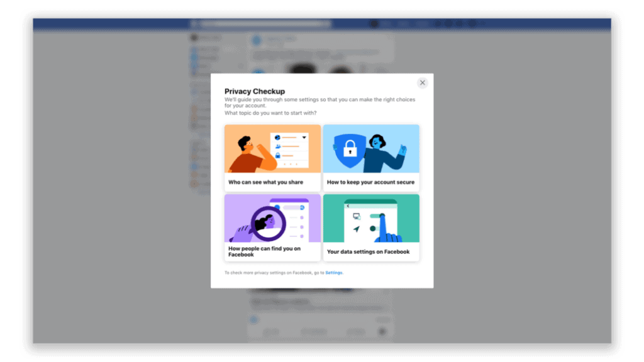Click the globe icon in orange illustration
Image resolution: width=644 pixels, height=362 pixels.
point(277,138)
